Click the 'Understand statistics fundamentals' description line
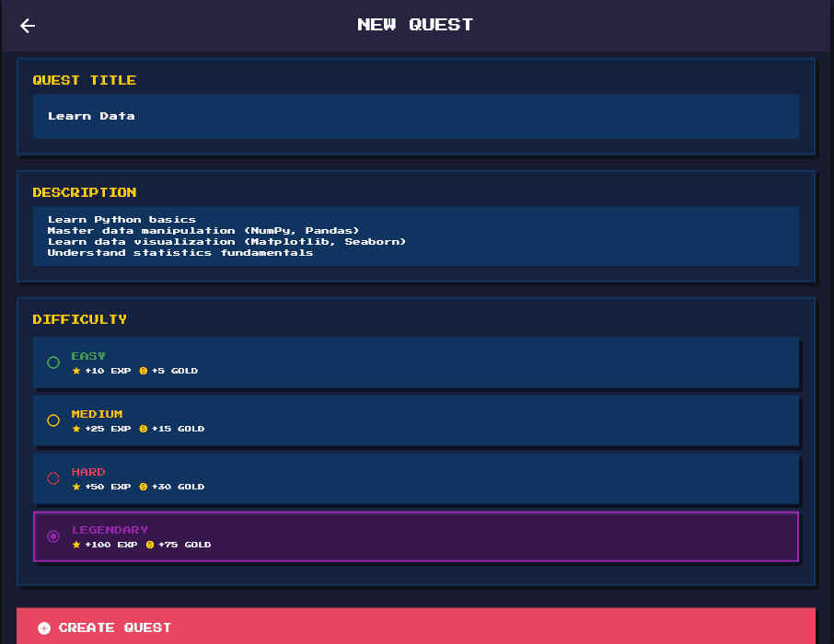Viewport: 834px width, 644px height. [x=180, y=253]
